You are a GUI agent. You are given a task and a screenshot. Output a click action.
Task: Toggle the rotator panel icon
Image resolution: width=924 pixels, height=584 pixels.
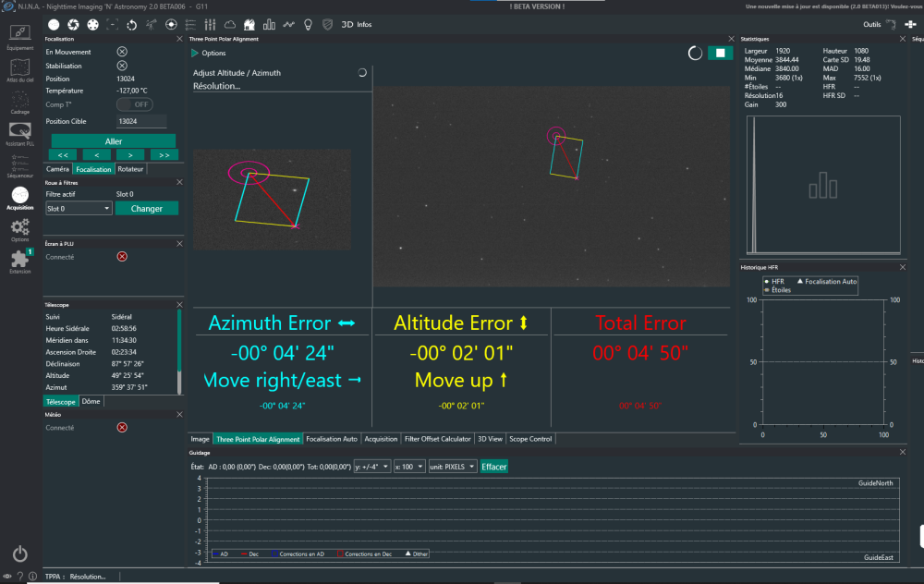coord(131,25)
